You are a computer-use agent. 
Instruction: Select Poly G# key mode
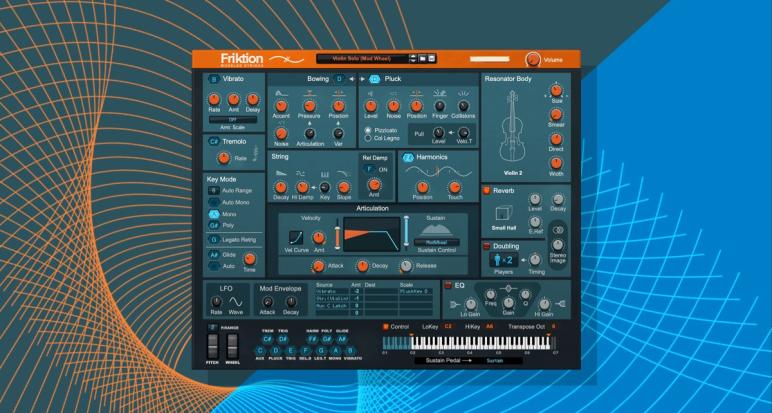[214, 225]
